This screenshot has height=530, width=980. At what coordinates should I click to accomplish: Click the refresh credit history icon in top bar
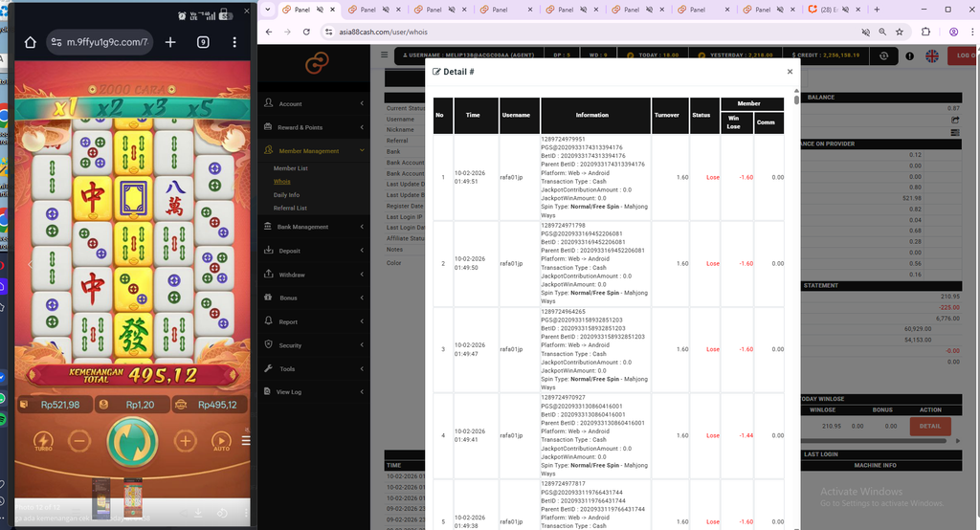(883, 55)
